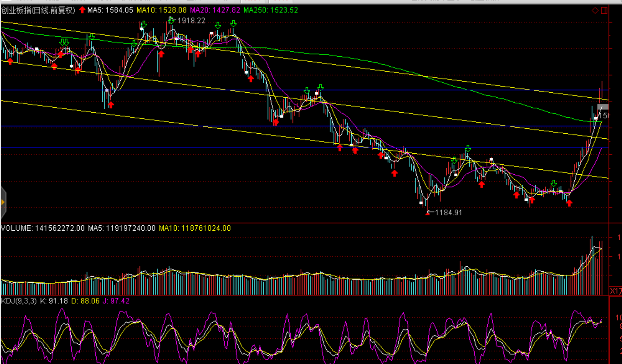Click the X1万 volume unit label
This screenshot has height=364, width=622.
[615, 291]
